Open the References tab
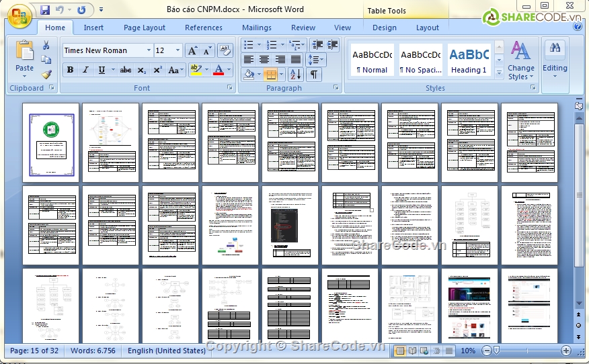589x364 pixels. 204,28
